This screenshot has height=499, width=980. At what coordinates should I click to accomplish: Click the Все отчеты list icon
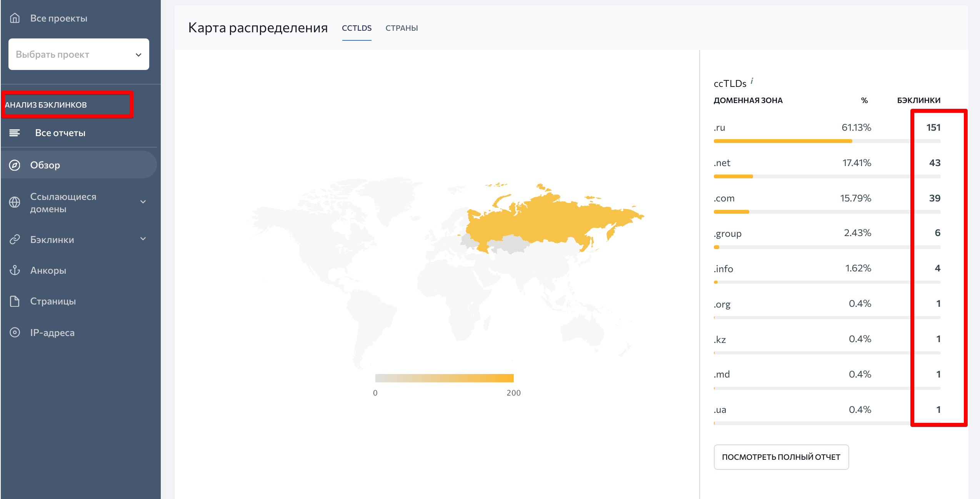pyautogui.click(x=15, y=133)
